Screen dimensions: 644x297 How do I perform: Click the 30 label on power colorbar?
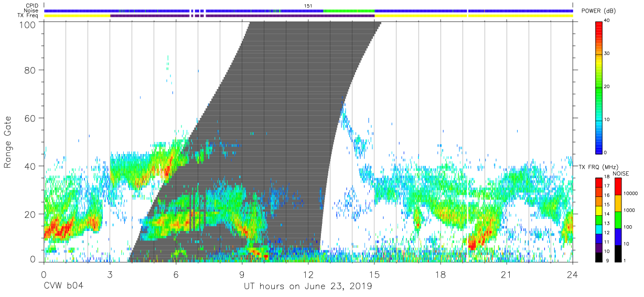pyautogui.click(x=608, y=53)
